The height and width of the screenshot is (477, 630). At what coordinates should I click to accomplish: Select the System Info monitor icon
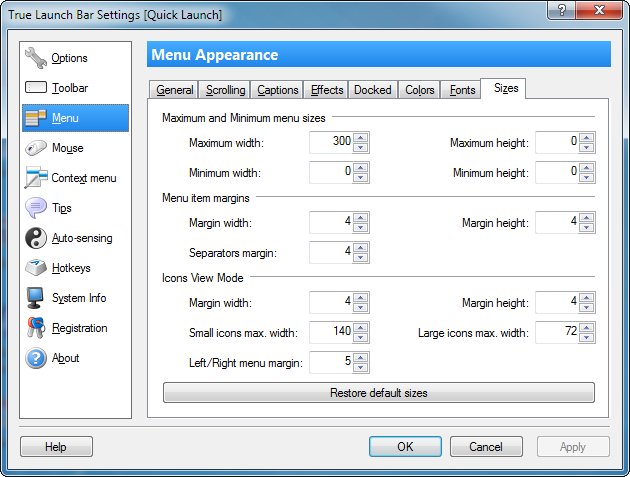[x=36, y=298]
